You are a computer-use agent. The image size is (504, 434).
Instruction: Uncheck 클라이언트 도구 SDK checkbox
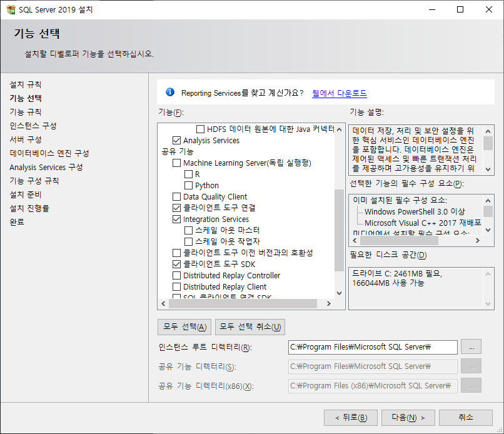coord(176,265)
